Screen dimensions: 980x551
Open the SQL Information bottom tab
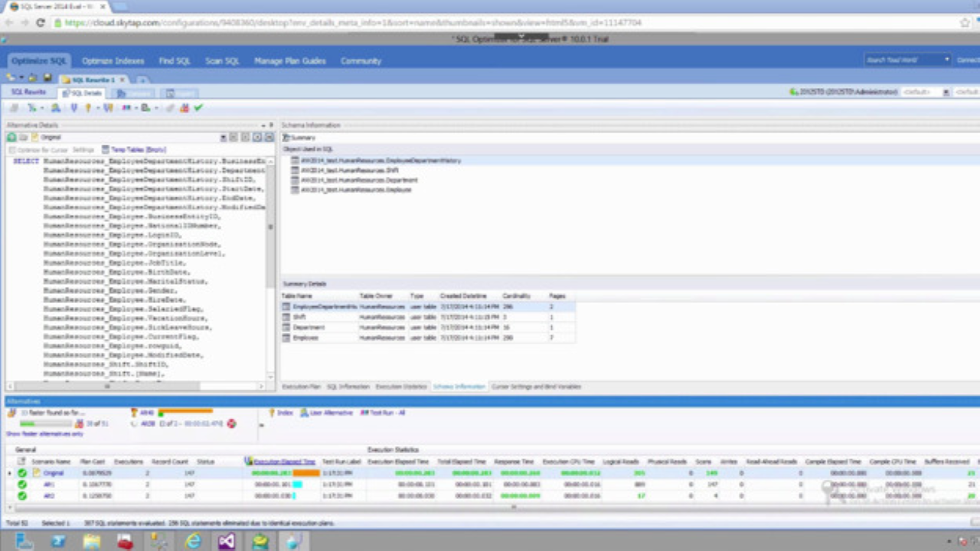point(348,387)
